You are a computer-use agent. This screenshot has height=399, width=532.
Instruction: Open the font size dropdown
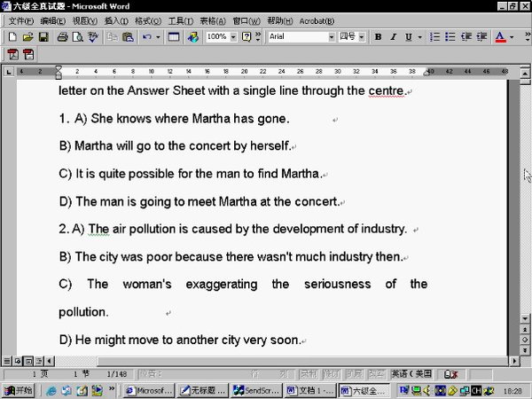pos(364,37)
